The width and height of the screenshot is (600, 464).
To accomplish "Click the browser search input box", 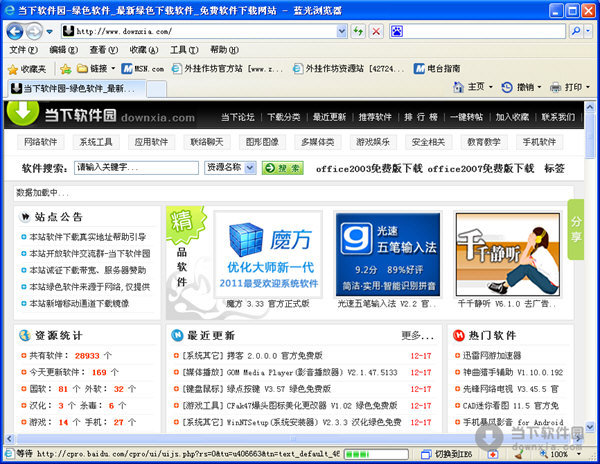I will pos(484,31).
